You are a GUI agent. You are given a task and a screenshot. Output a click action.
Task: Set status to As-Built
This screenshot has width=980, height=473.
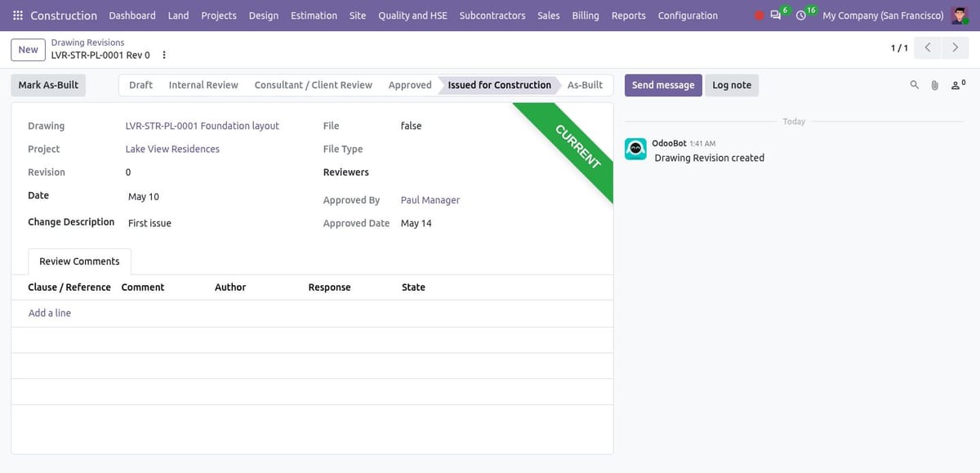pyautogui.click(x=585, y=85)
